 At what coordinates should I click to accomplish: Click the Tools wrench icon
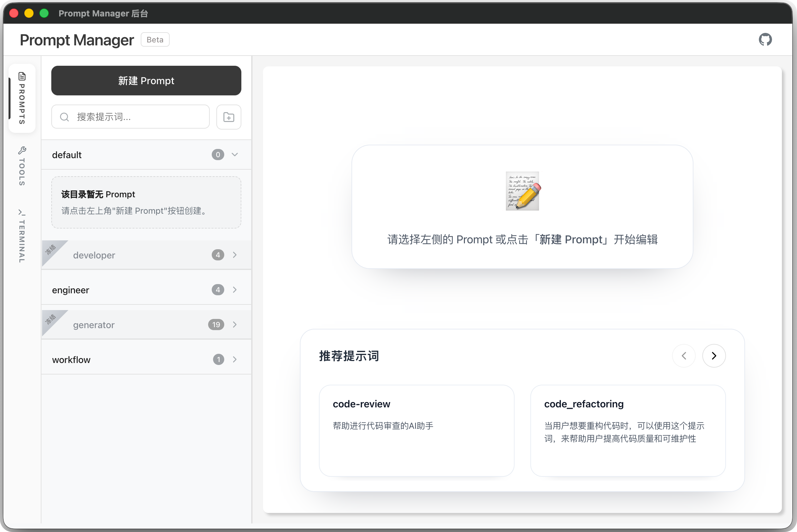[x=22, y=150]
